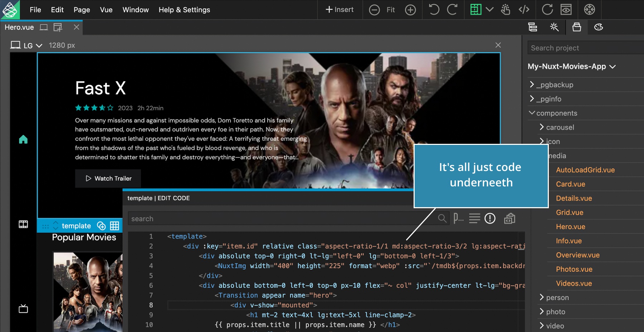The width and height of the screenshot is (644, 332).
Task: Open the Pinegrow logo menu
Action: point(10,10)
